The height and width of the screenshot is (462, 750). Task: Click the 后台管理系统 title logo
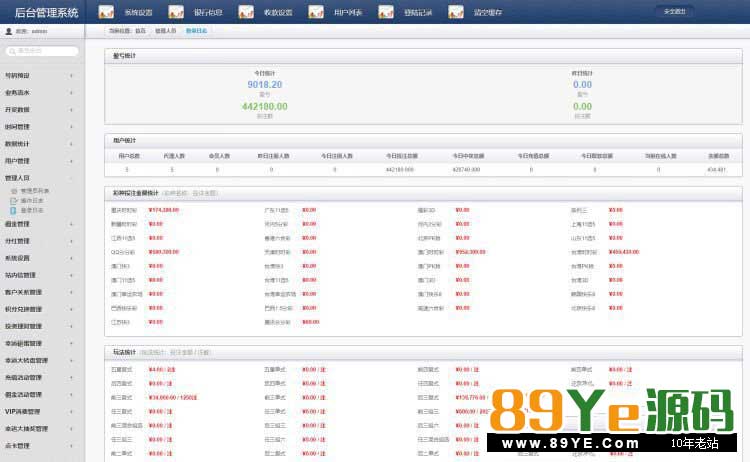click(46, 12)
